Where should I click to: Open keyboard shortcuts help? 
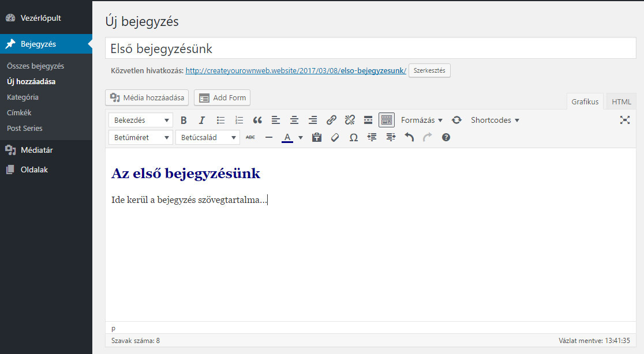point(446,137)
